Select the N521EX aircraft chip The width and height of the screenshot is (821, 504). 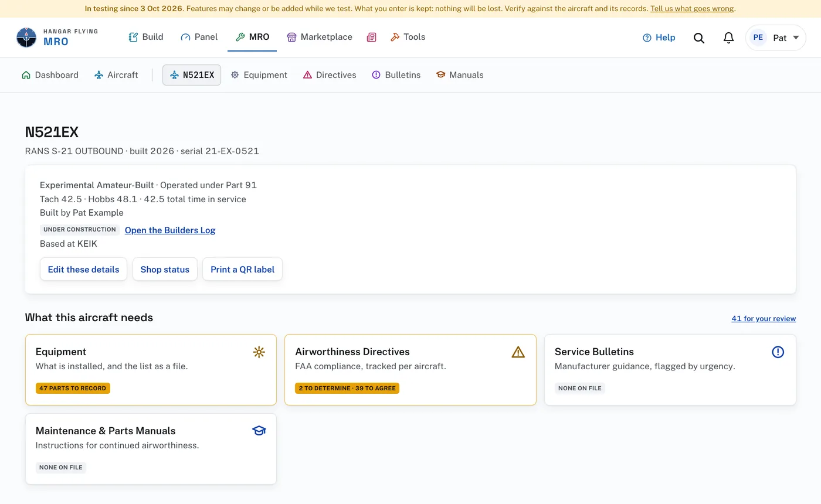point(192,75)
